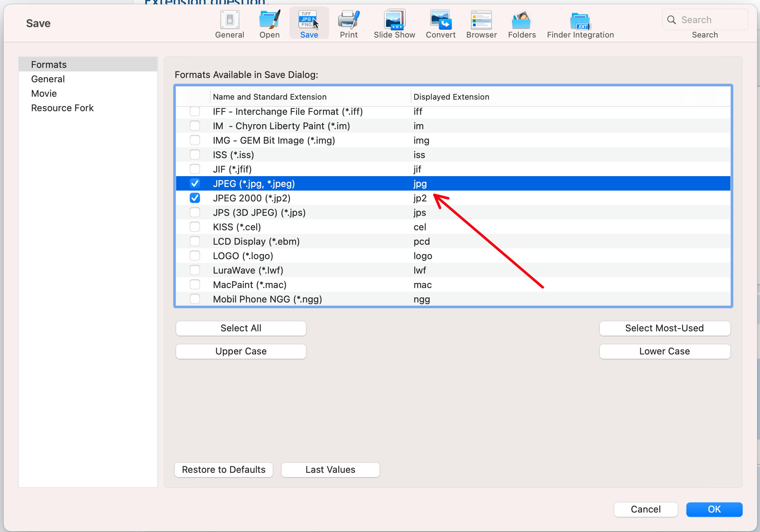Image resolution: width=760 pixels, height=532 pixels.
Task: Enable the ISS format checkbox
Action: (x=195, y=154)
